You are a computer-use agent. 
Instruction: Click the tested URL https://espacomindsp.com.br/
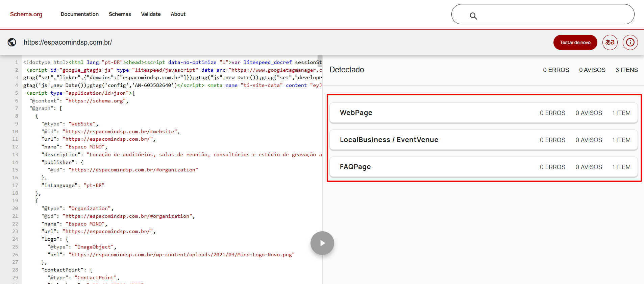click(x=68, y=42)
